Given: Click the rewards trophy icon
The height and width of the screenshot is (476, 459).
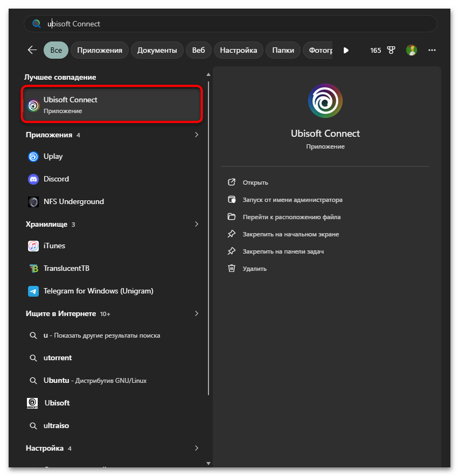Looking at the screenshot, I should [x=391, y=50].
